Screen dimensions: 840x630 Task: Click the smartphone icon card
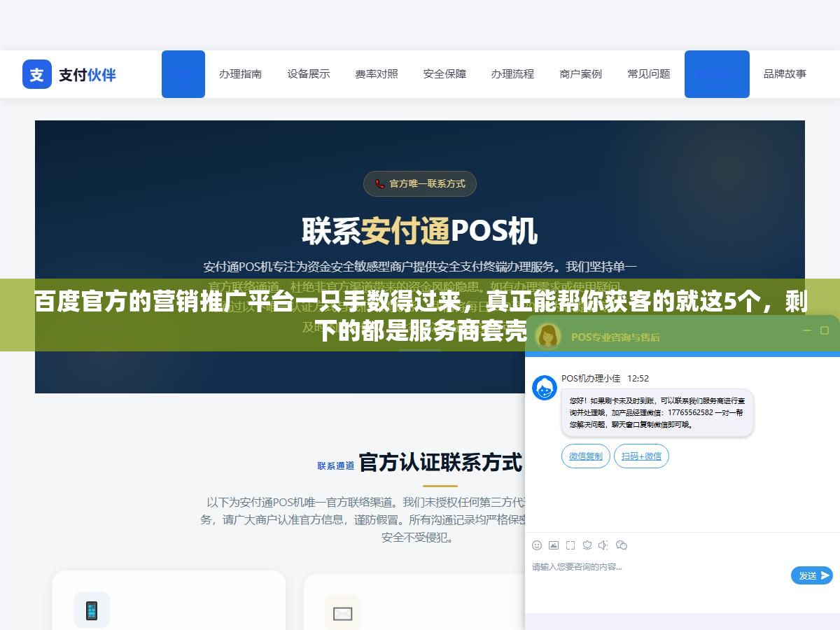92,610
